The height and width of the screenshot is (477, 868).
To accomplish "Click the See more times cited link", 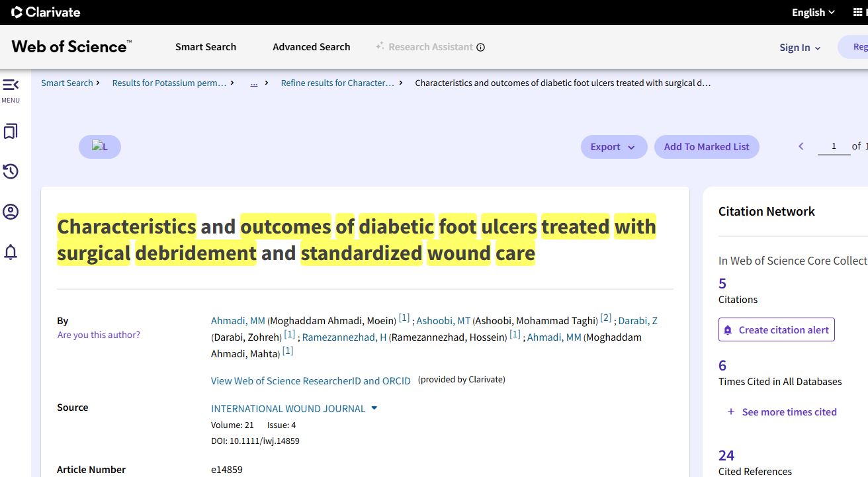I will coord(789,412).
